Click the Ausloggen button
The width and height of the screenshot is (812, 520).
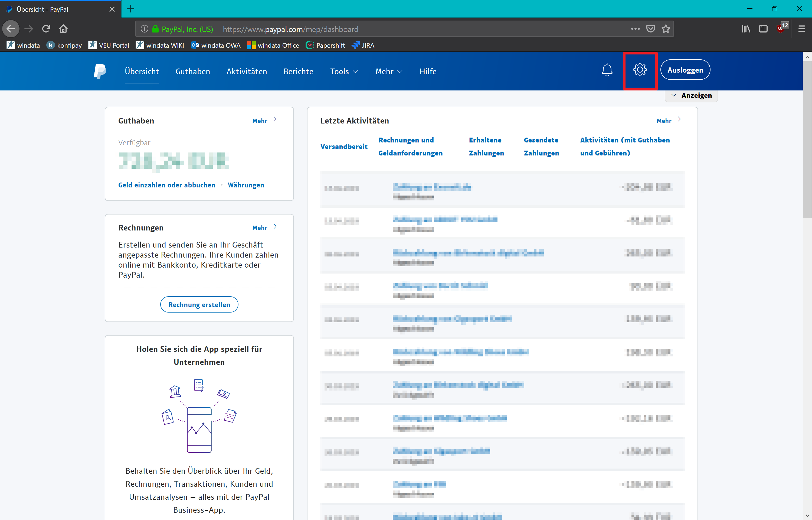[x=685, y=70]
